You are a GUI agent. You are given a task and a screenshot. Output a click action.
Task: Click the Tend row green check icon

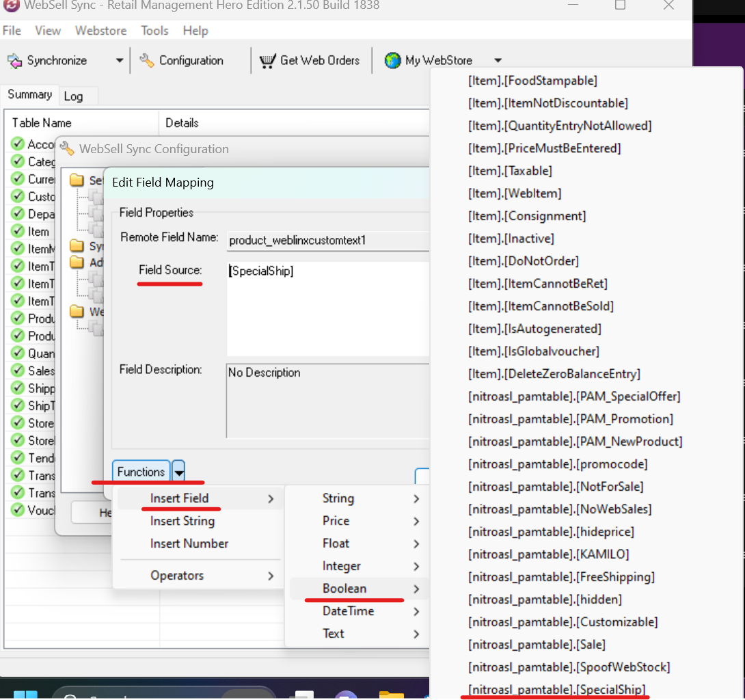click(x=18, y=457)
